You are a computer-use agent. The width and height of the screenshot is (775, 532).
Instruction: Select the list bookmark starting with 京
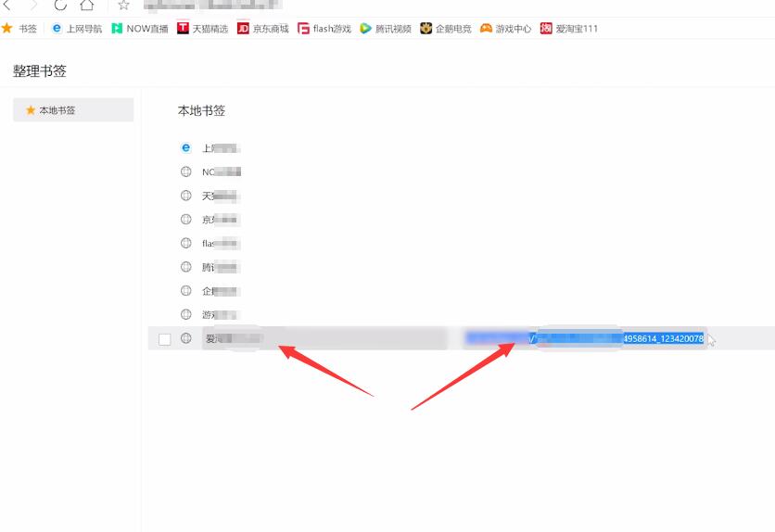click(x=210, y=220)
